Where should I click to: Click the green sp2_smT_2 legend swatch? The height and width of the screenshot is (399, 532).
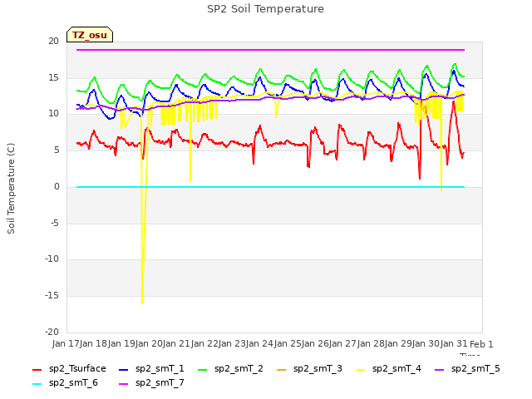(x=203, y=369)
